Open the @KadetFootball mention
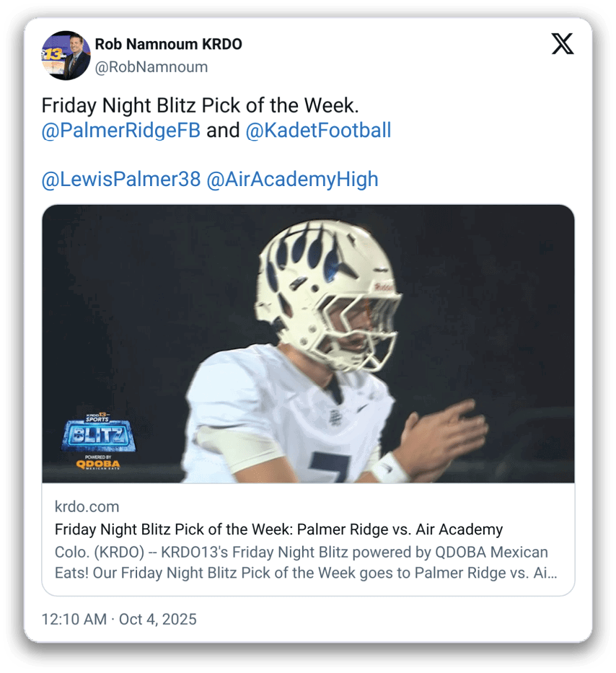The image size is (616, 673). pos(318,131)
